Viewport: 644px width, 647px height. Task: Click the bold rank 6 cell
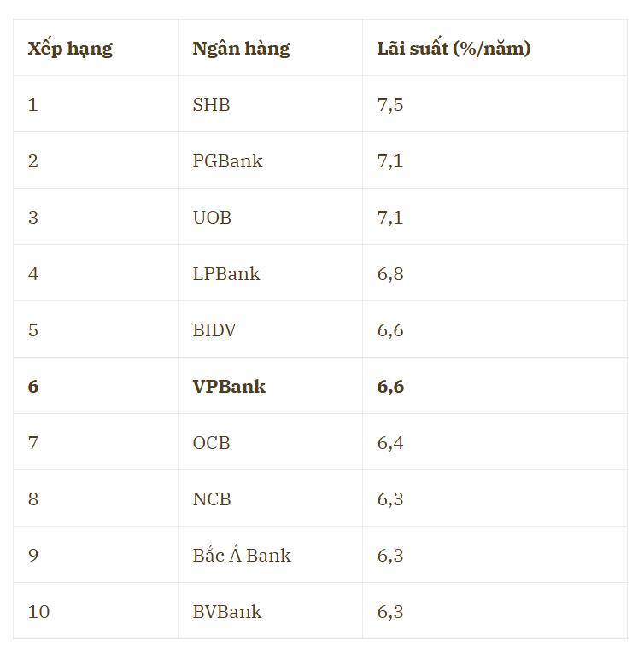click(x=33, y=387)
